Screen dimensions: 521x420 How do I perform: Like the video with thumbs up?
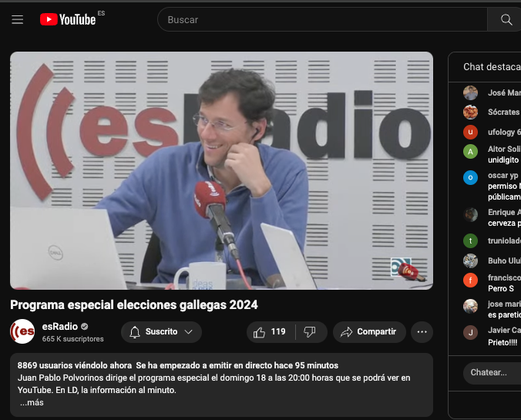268,332
